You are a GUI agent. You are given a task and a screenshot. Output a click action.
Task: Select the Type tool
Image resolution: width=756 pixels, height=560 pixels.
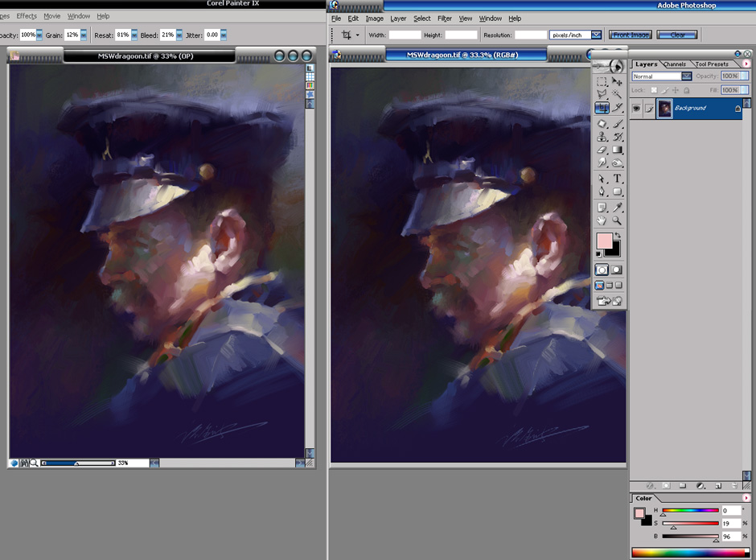[617, 179]
